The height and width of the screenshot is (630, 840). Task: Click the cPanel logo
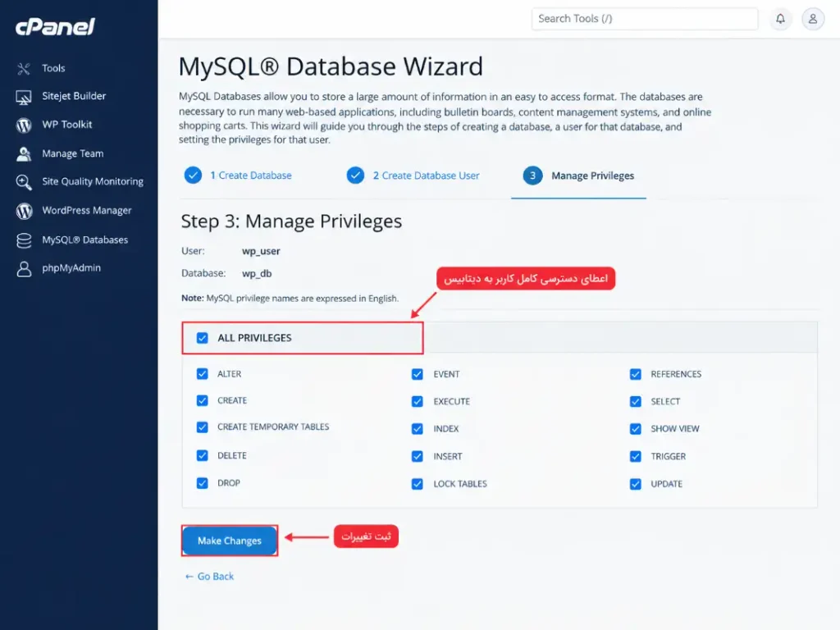tap(55, 27)
